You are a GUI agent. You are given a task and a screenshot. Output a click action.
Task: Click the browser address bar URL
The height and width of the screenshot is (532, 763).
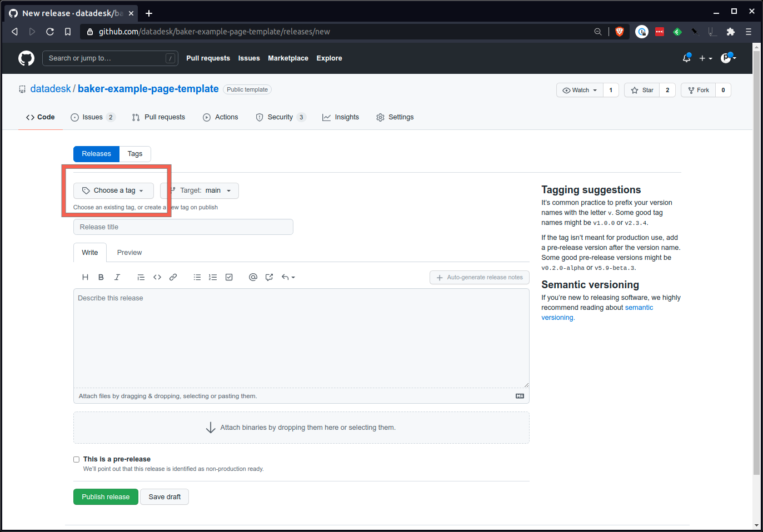coord(215,32)
